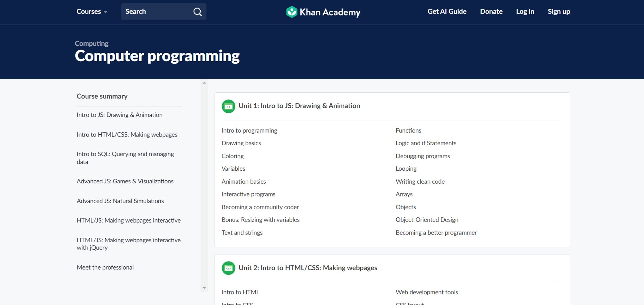
Task: Open Intro to programming lesson
Action: click(249, 130)
